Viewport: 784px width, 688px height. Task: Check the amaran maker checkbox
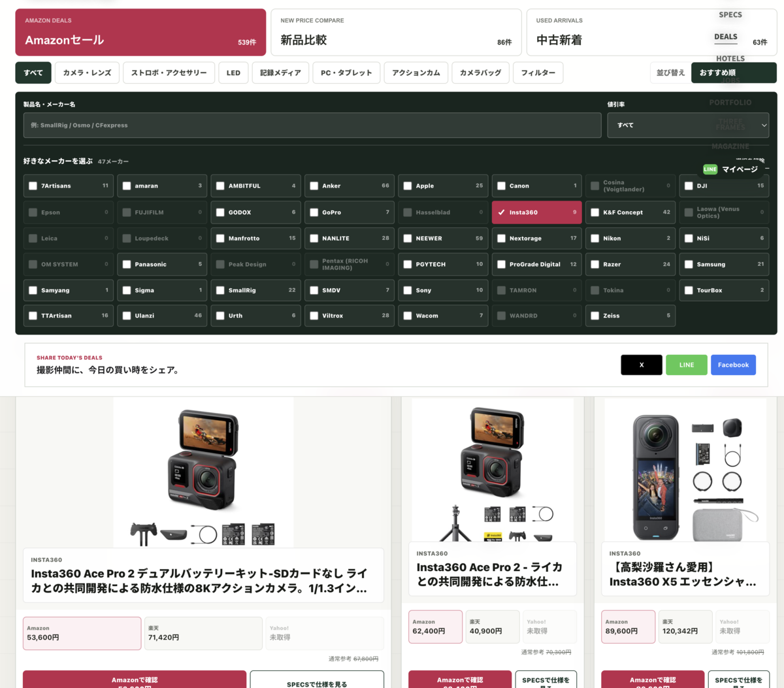(127, 186)
